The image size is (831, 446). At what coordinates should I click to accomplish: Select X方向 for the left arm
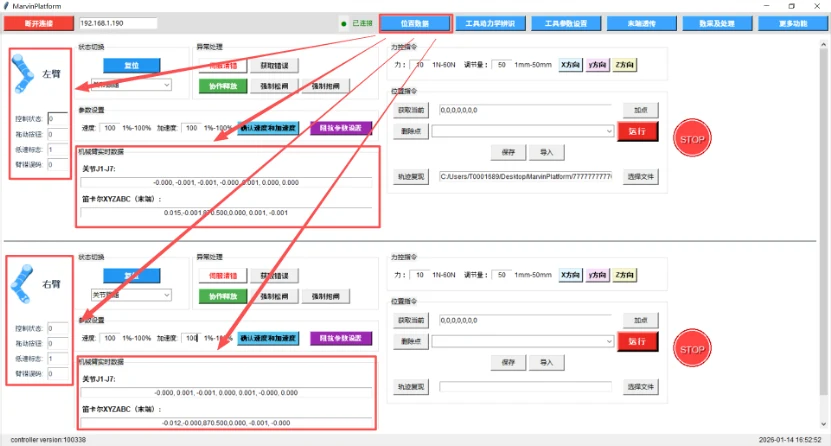click(570, 65)
